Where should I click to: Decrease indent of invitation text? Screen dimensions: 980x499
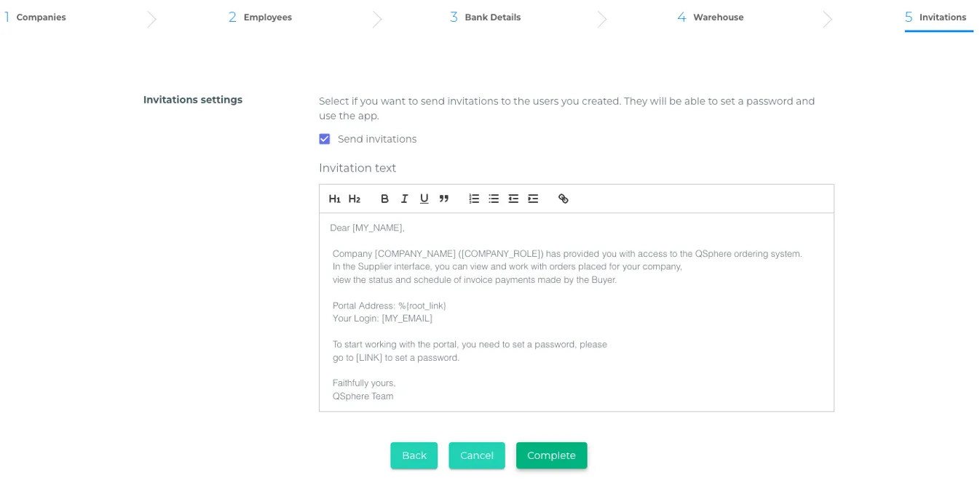tap(513, 199)
